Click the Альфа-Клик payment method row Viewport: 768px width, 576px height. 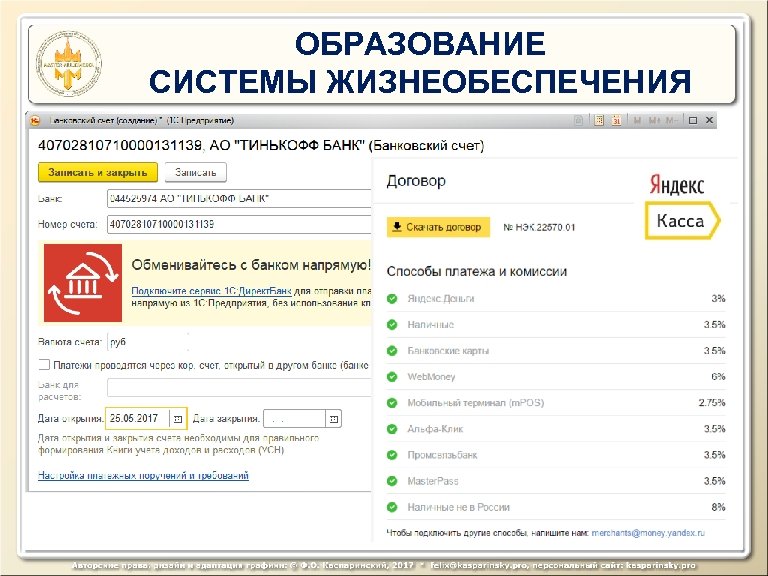(556, 429)
